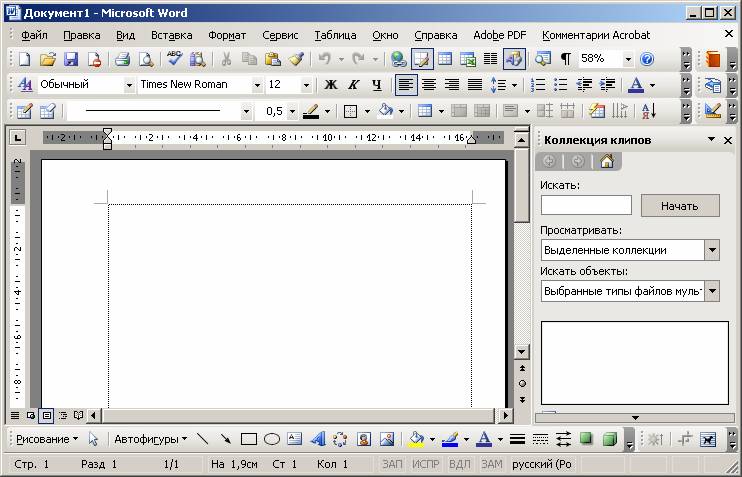The height and width of the screenshot is (477, 742).
Task: Expand Просматривать collections dropdown
Action: [712, 250]
